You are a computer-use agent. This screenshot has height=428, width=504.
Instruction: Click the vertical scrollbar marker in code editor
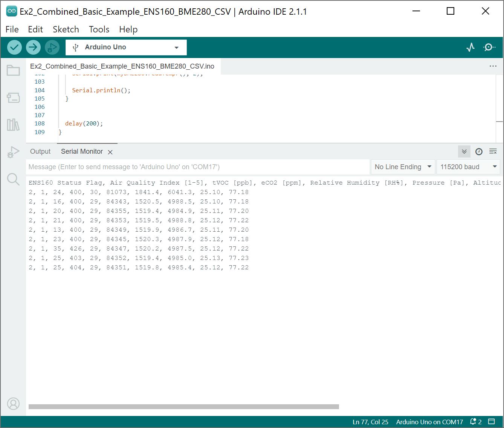[x=499, y=122]
